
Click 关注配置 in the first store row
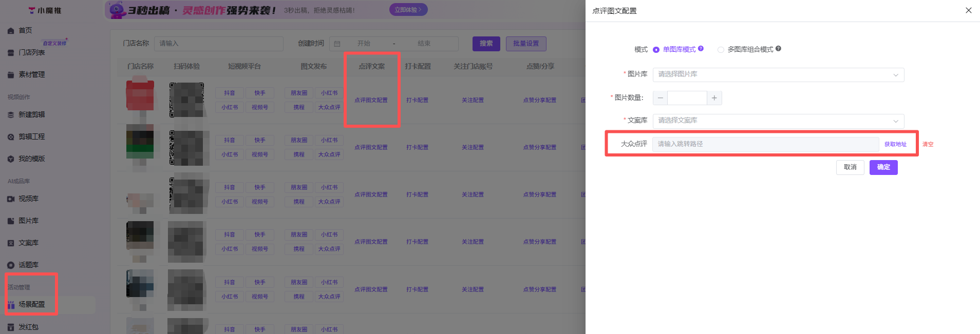point(473,101)
